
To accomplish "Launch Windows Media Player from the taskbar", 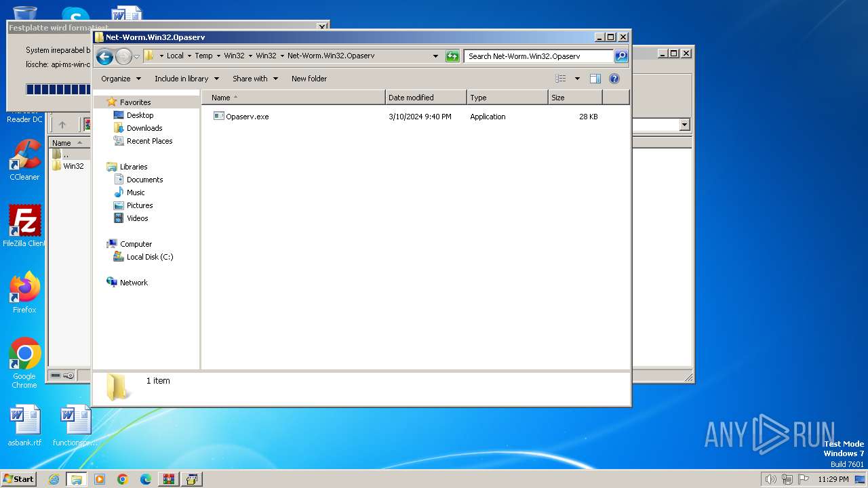I will tap(100, 479).
